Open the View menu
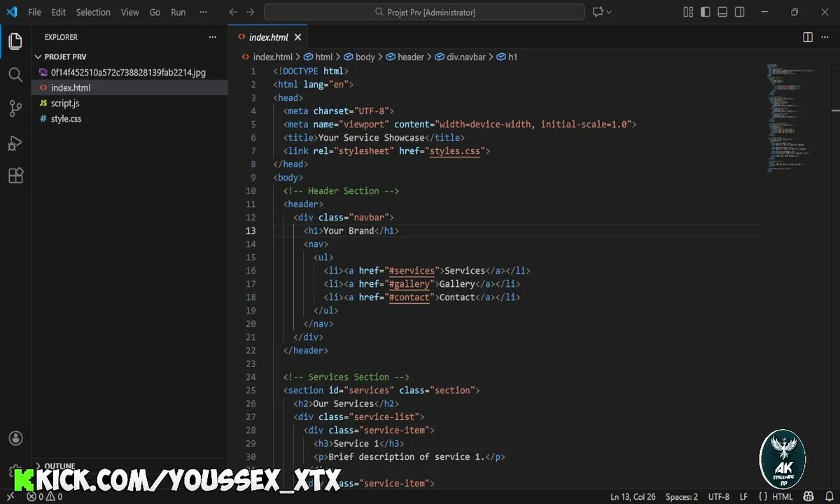840x504 pixels. click(x=129, y=12)
